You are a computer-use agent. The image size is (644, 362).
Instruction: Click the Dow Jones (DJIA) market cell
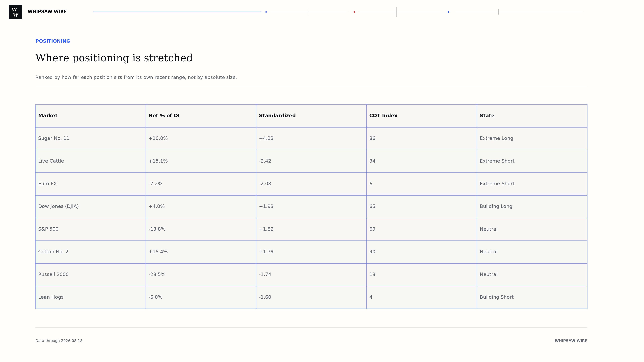[x=91, y=207]
